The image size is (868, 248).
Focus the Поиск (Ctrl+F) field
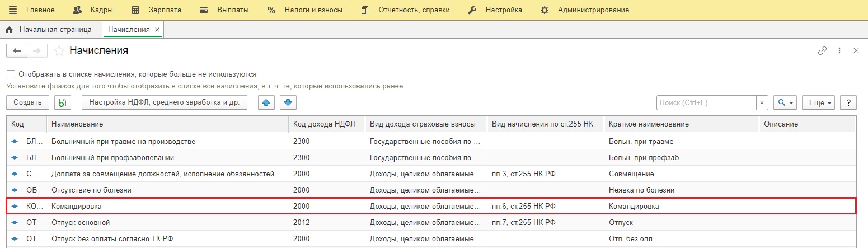[x=706, y=103]
